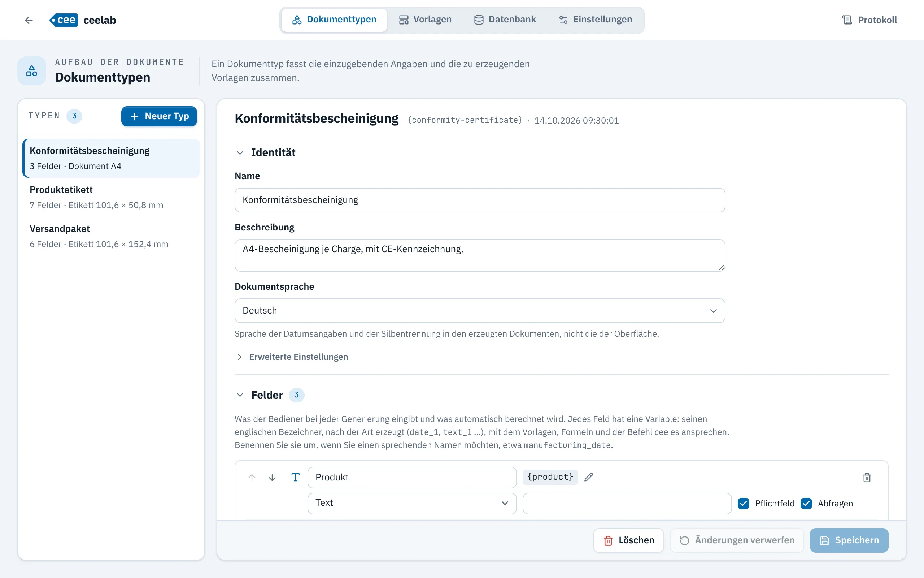Click the cee logo badge
Image resolution: width=924 pixels, height=578 pixels.
(64, 20)
